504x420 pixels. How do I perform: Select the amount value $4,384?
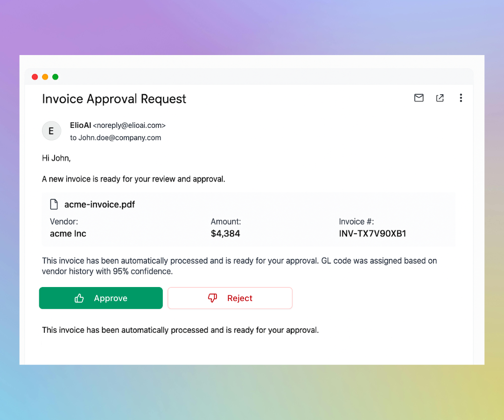point(225,234)
